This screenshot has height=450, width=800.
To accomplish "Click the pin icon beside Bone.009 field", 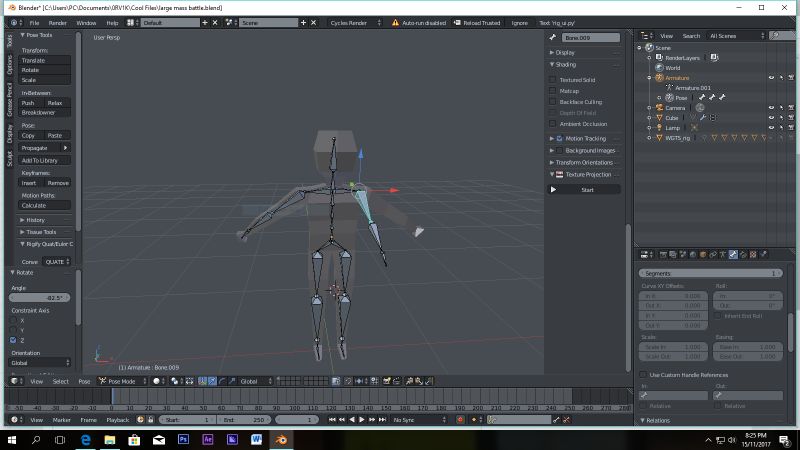I will 553,37.
